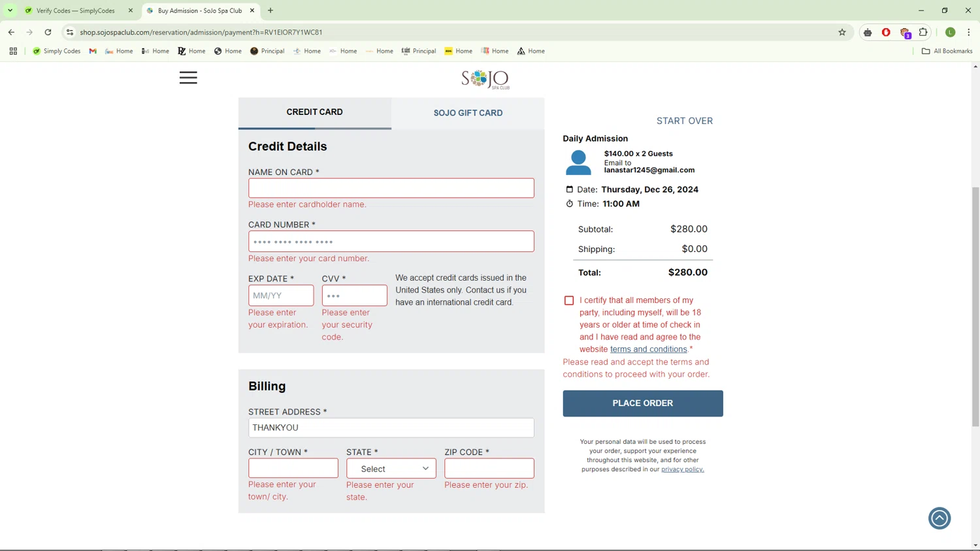Viewport: 980px width, 551px height.
Task: Click 'Thursday, Dec 26, 2024' date text
Action: [650, 189]
